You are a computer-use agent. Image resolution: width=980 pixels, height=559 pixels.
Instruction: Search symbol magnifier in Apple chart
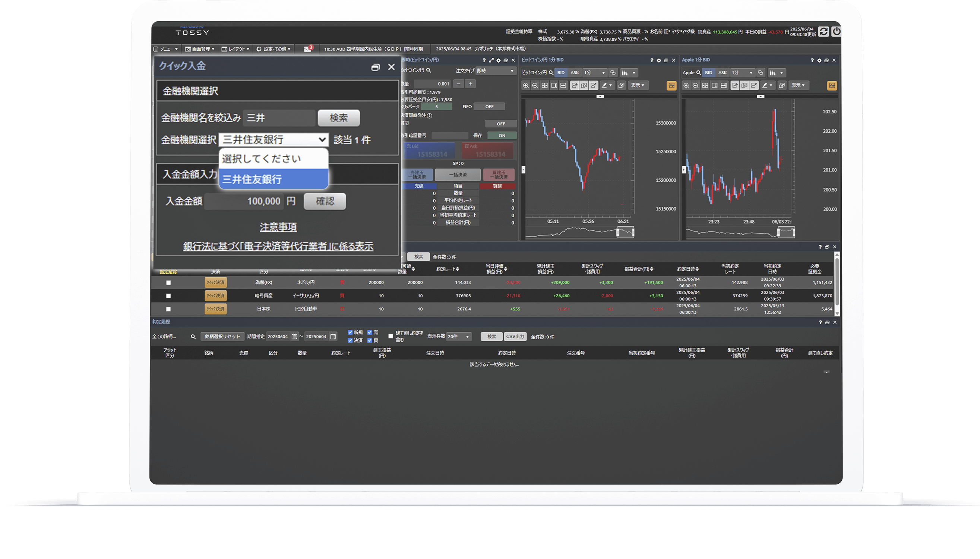click(698, 73)
